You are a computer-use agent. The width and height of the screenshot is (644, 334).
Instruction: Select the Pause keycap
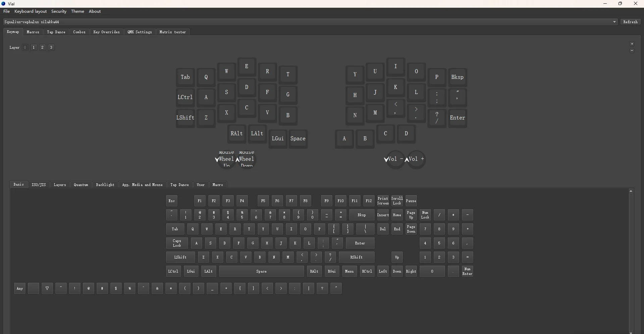pyautogui.click(x=411, y=201)
